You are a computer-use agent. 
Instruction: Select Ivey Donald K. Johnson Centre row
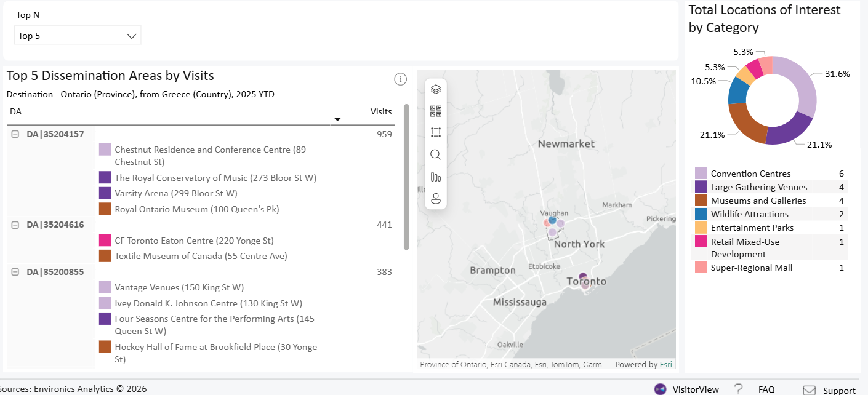tap(201, 303)
